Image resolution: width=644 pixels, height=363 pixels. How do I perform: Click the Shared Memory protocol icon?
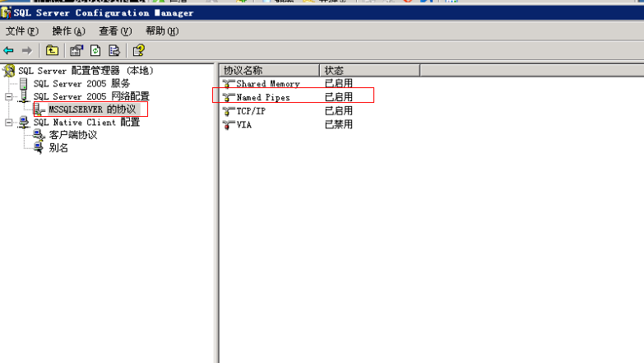click(229, 83)
